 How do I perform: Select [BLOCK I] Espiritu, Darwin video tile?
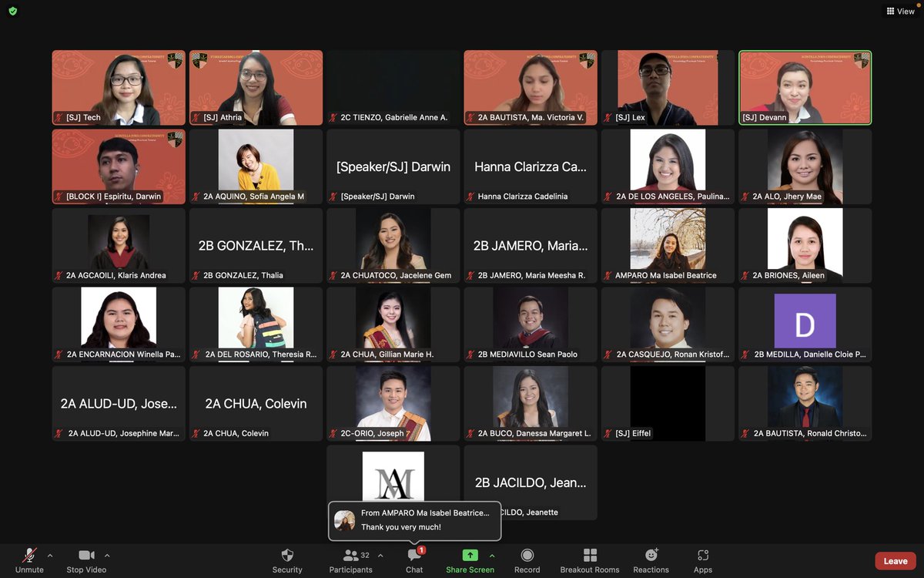(119, 166)
